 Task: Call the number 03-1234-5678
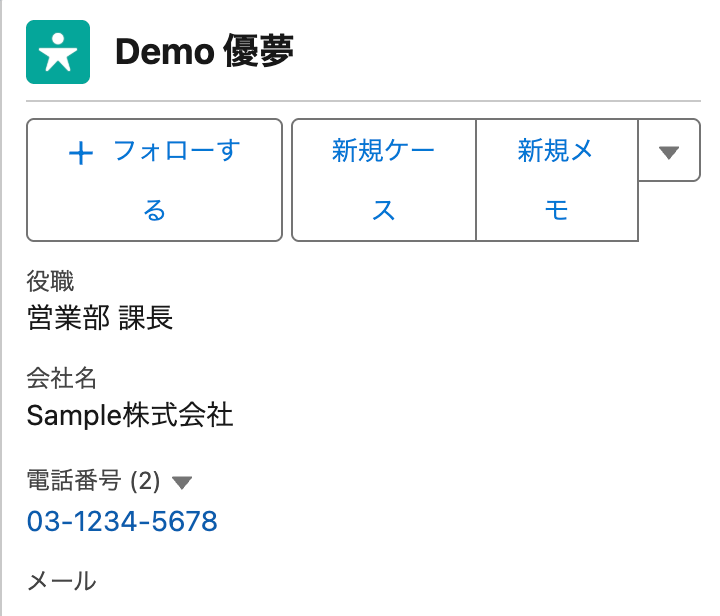122,521
